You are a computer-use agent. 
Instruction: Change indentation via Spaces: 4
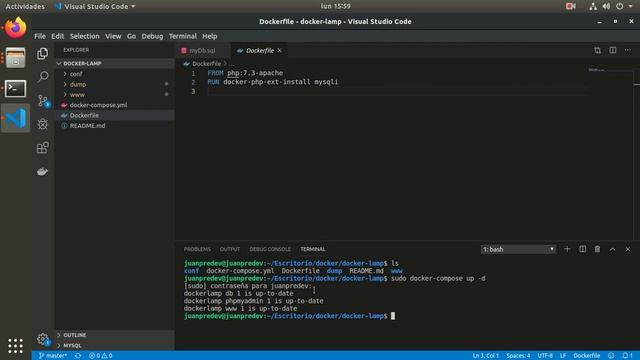(x=518, y=356)
